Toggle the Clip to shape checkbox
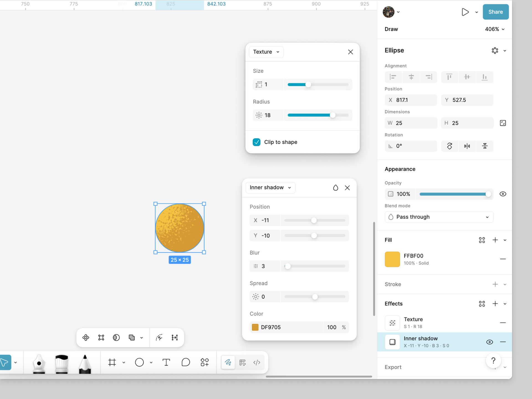This screenshot has width=532, height=399. [x=257, y=142]
